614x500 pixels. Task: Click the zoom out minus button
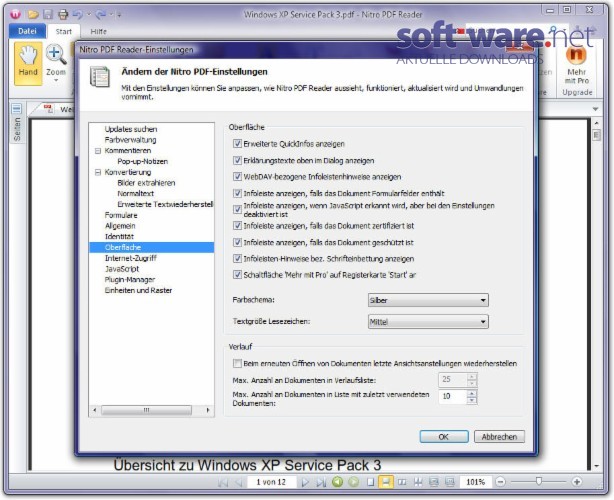point(500,482)
